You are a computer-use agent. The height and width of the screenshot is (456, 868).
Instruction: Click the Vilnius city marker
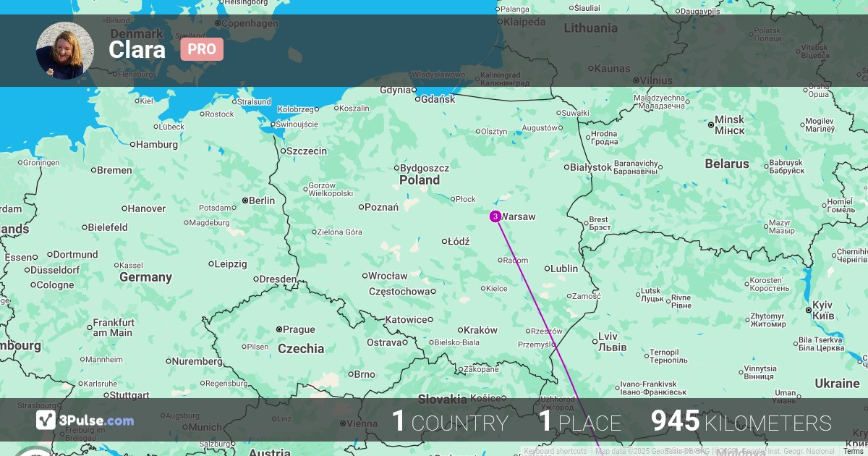click(x=636, y=80)
